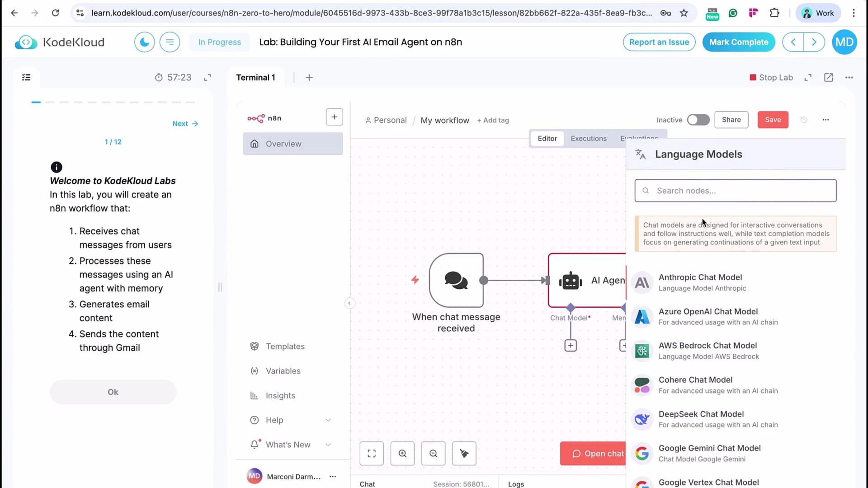Viewport: 868px width, 488px height.
Task: Click Open chat button
Action: 593,454
